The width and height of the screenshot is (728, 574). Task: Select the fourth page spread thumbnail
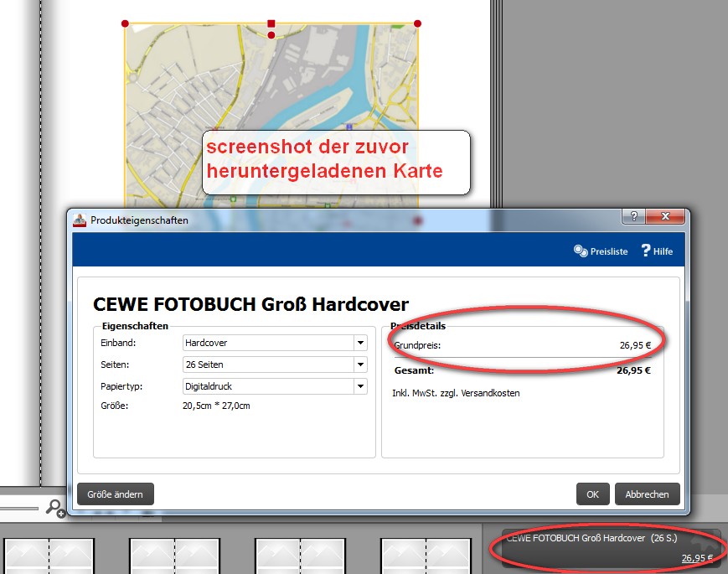[x=426, y=556]
